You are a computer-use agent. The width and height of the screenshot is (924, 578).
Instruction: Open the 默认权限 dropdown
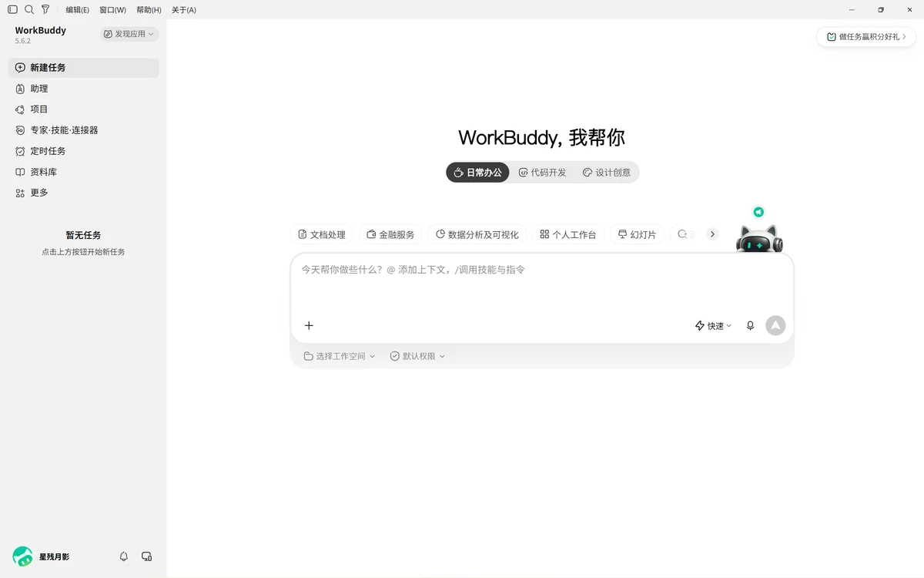pyautogui.click(x=417, y=356)
